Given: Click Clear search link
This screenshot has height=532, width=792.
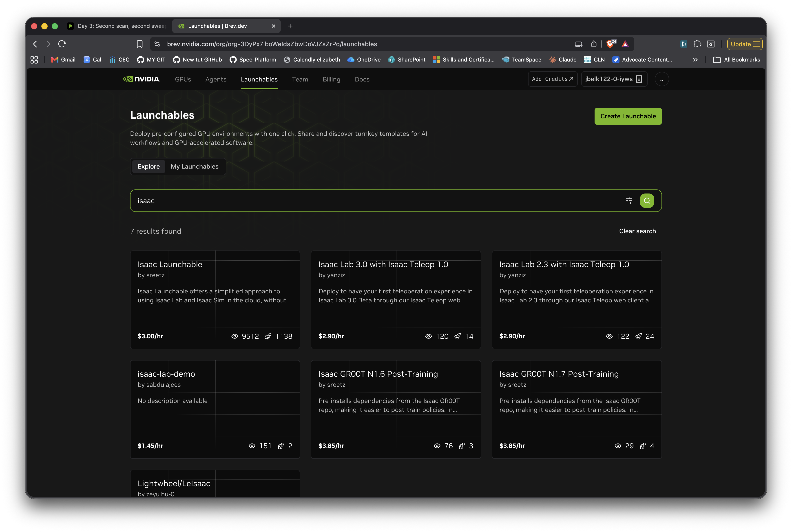Looking at the screenshot, I should [637, 231].
